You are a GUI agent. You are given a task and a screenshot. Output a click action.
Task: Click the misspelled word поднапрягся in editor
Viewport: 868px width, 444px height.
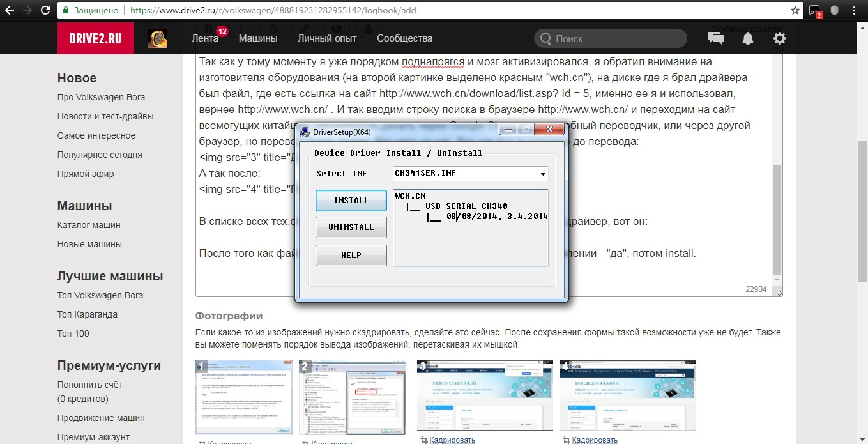pyautogui.click(x=433, y=62)
